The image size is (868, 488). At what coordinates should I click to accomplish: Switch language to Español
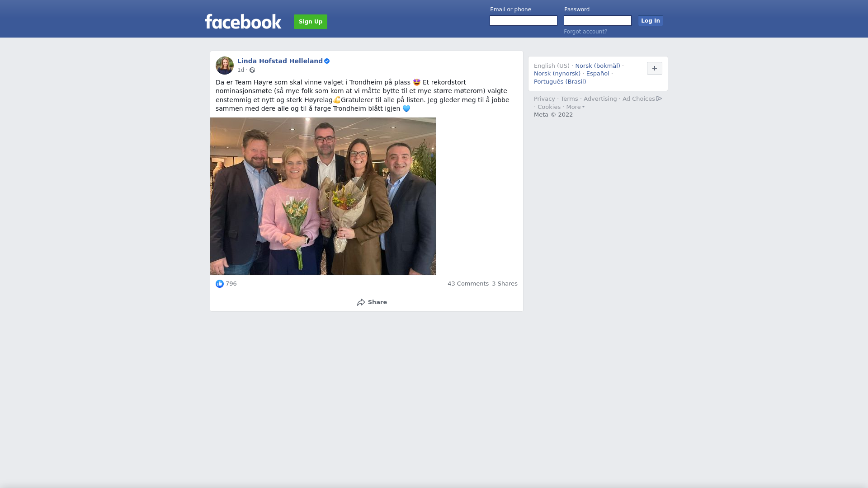(598, 74)
